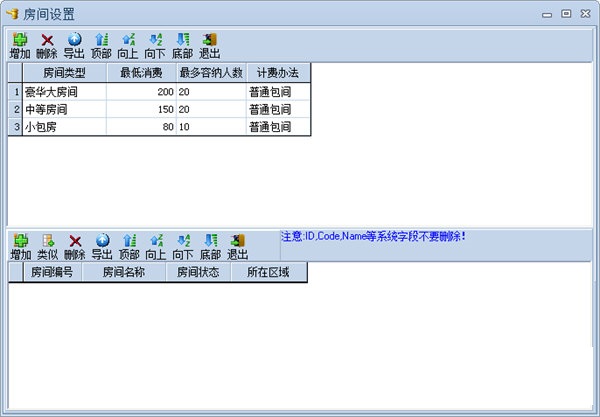Click 普通包间 cell in 小包房 row
Viewport: 600px width, 417px height.
point(278,127)
